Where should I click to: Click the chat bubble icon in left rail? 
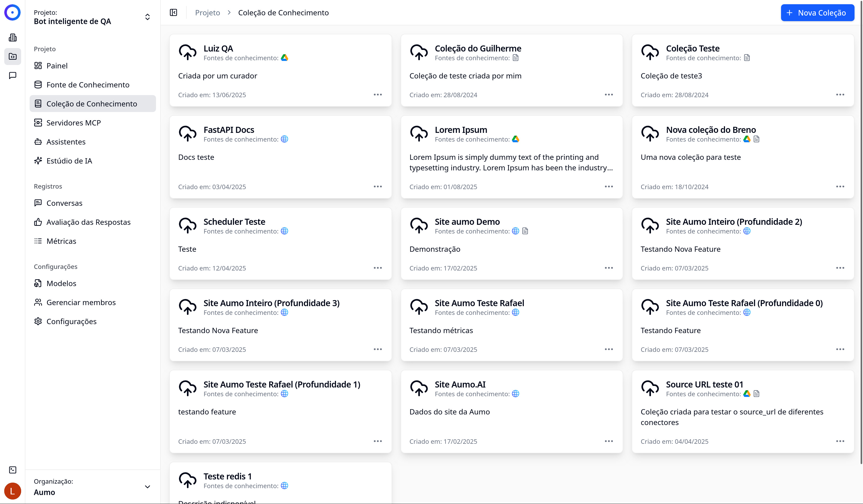coord(13,75)
